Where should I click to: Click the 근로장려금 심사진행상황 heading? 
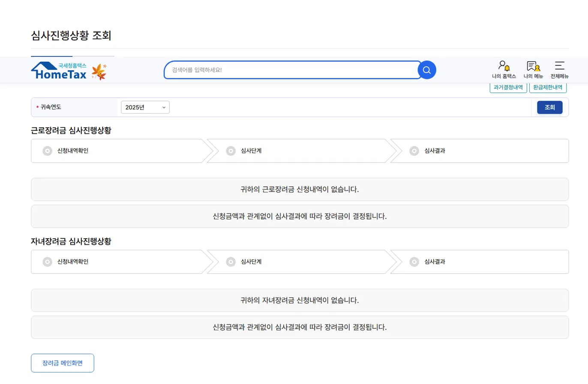pyautogui.click(x=71, y=131)
